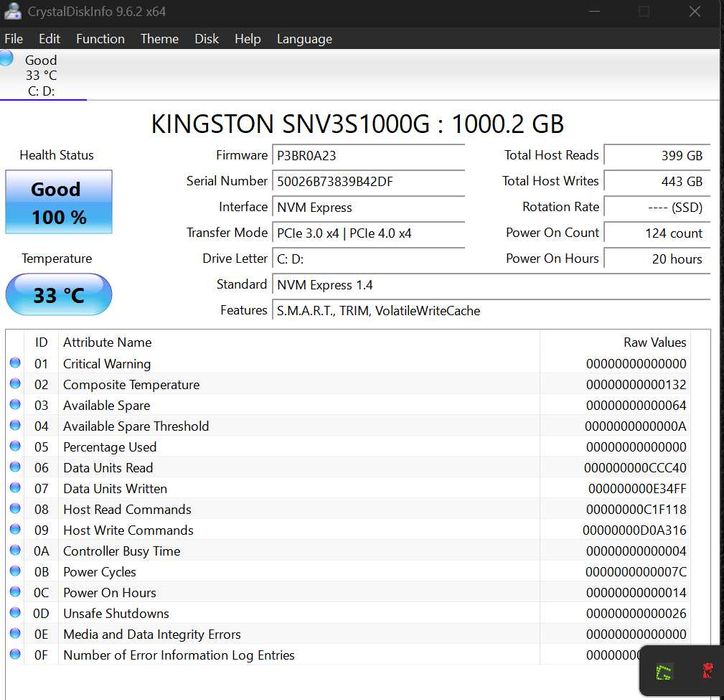Click the status orb for Unsafe Shutdowns row
Screen dimensions: 724x700
pos(15,613)
